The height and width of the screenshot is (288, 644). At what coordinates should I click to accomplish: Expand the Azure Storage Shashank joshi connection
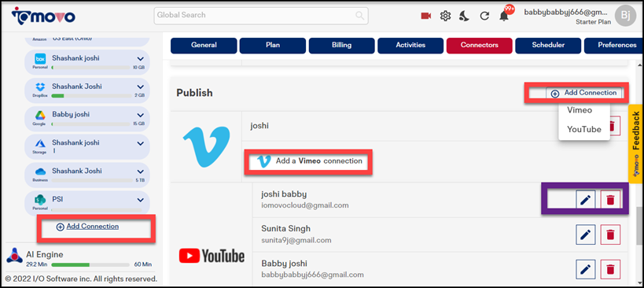pyautogui.click(x=141, y=143)
